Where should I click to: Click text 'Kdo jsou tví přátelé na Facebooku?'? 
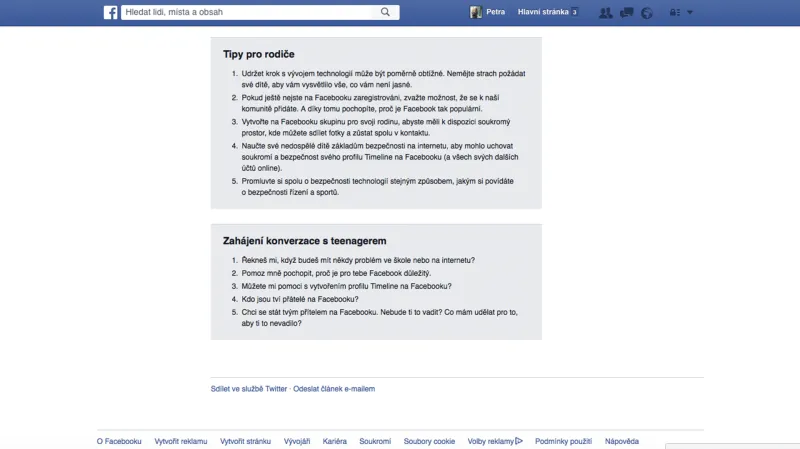(x=300, y=299)
